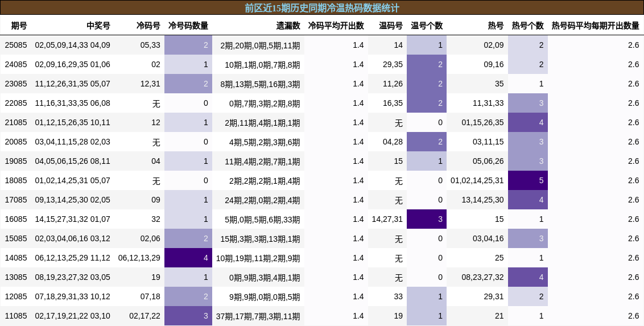Select issue number 25085

click(16, 45)
